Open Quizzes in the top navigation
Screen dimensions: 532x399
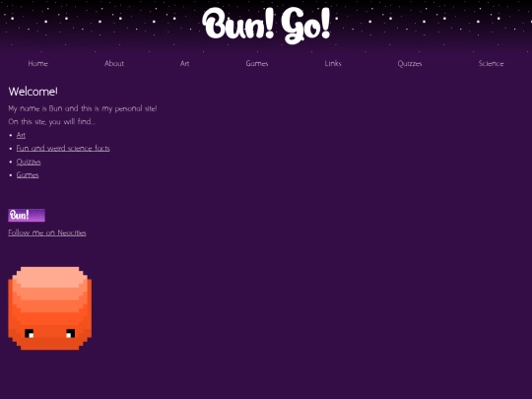pos(410,63)
